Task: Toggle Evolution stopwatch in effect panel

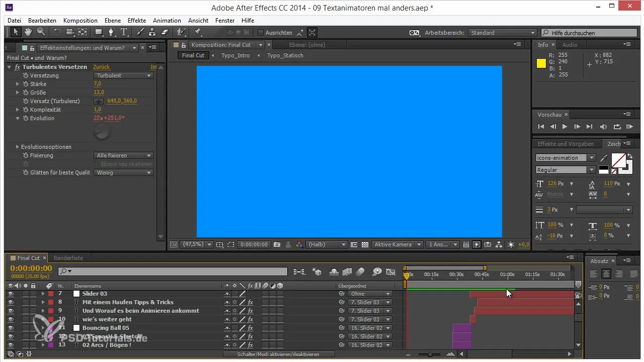Action: pyautogui.click(x=25, y=118)
